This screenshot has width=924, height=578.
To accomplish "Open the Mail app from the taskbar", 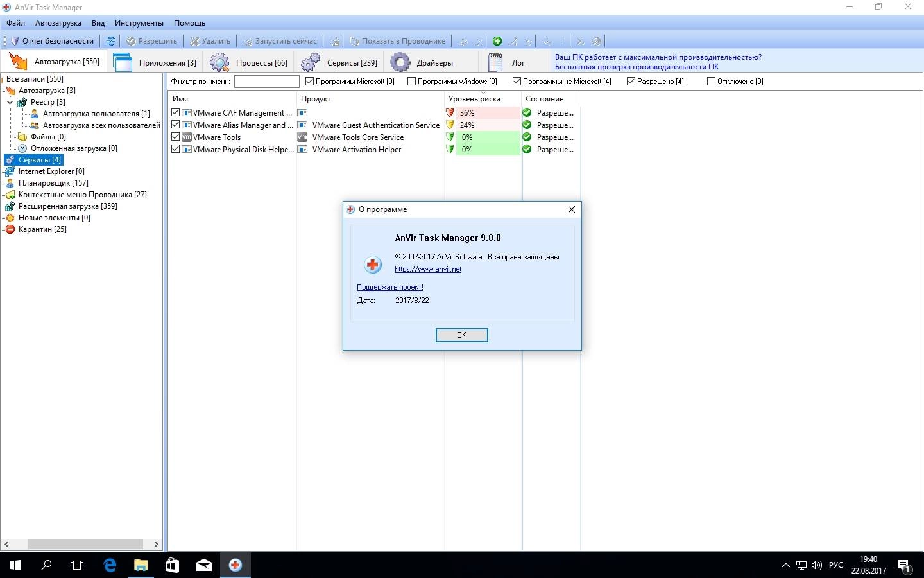I will 203,565.
